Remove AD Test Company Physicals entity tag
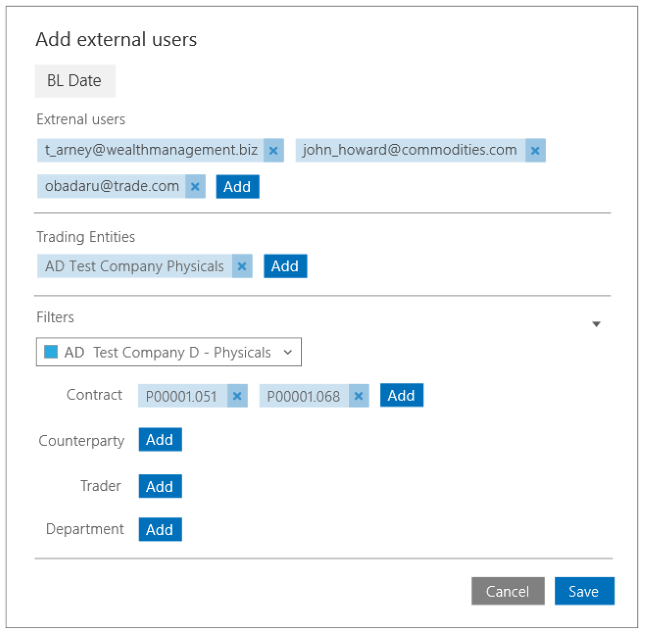 tap(242, 266)
